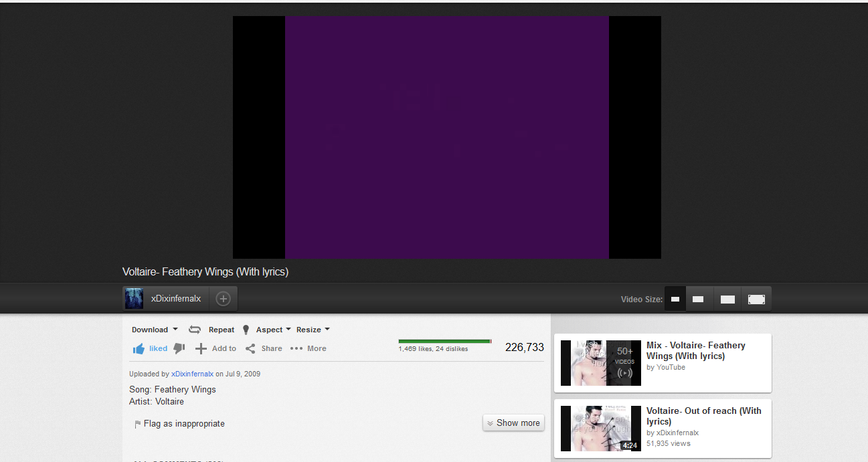Open the Mix - Voltaire Feathery Wings playlist
The image size is (868, 462).
(600, 363)
